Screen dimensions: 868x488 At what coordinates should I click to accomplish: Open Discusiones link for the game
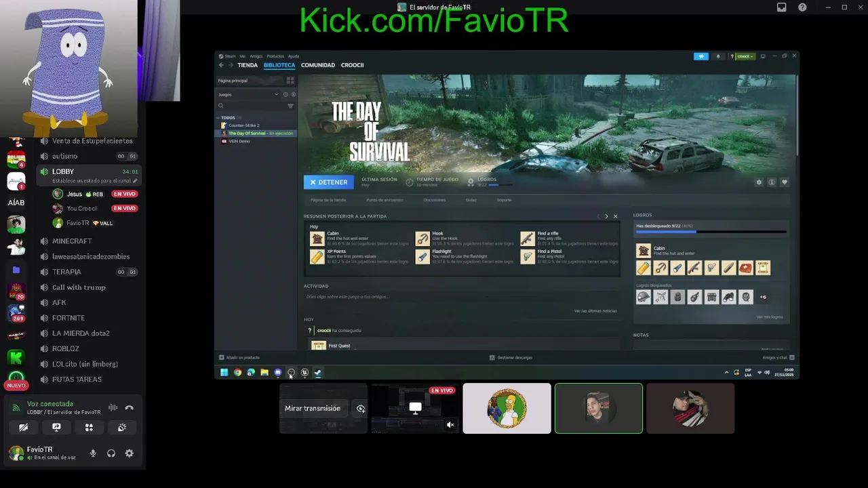click(x=434, y=200)
